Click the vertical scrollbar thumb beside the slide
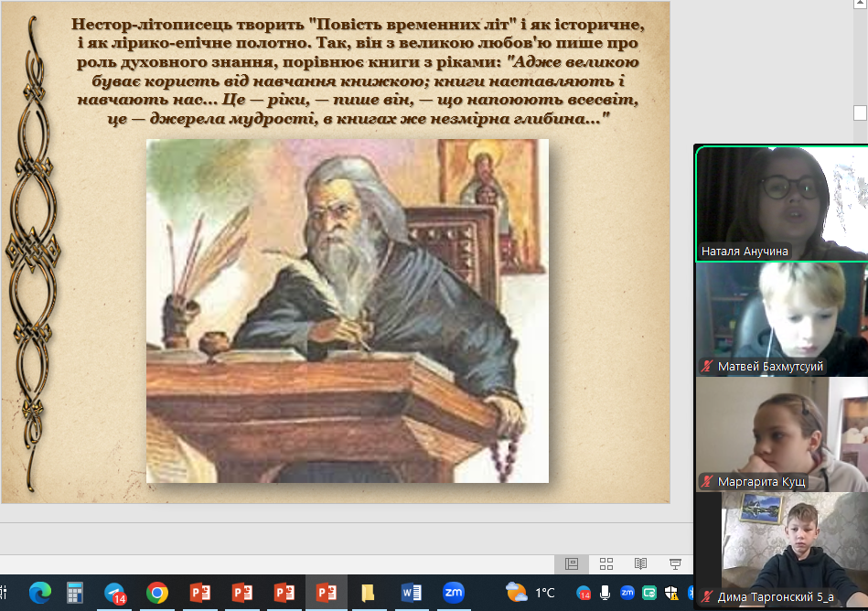 861,113
